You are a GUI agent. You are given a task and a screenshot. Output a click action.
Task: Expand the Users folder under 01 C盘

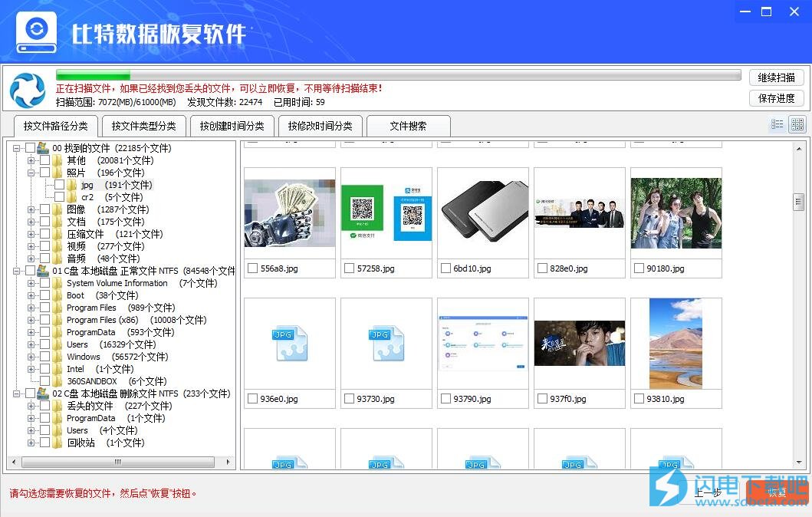click(31, 344)
